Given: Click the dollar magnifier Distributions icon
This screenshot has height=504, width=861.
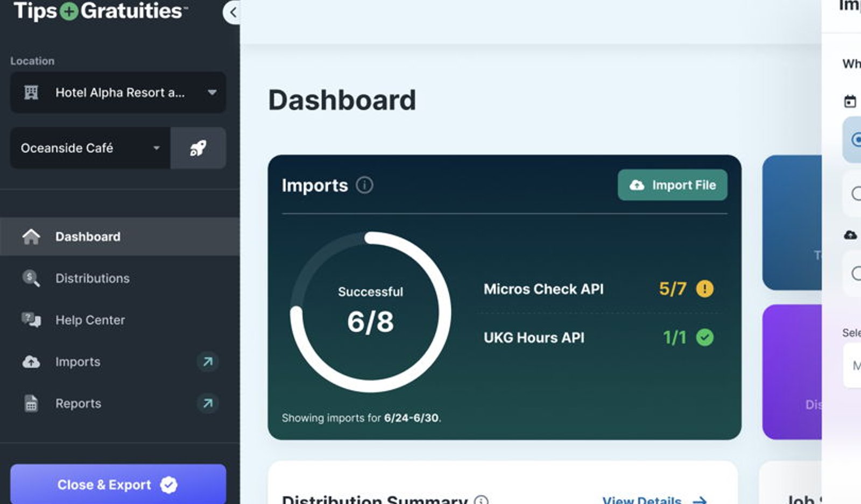Looking at the screenshot, I should [x=31, y=278].
